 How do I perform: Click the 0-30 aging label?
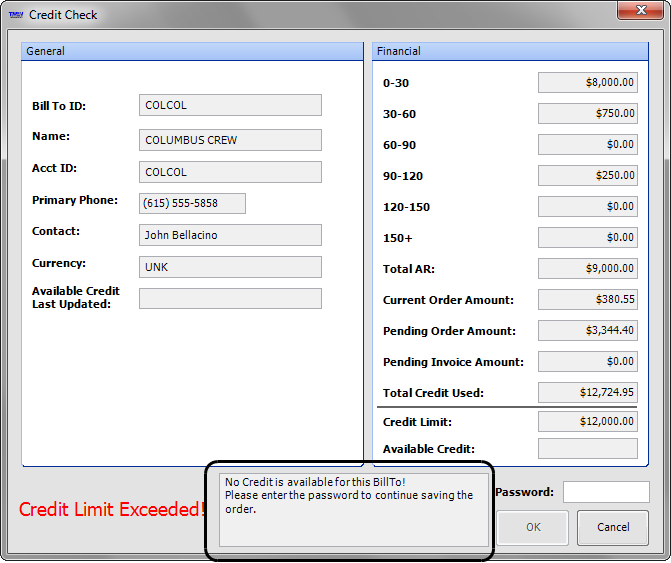396,83
